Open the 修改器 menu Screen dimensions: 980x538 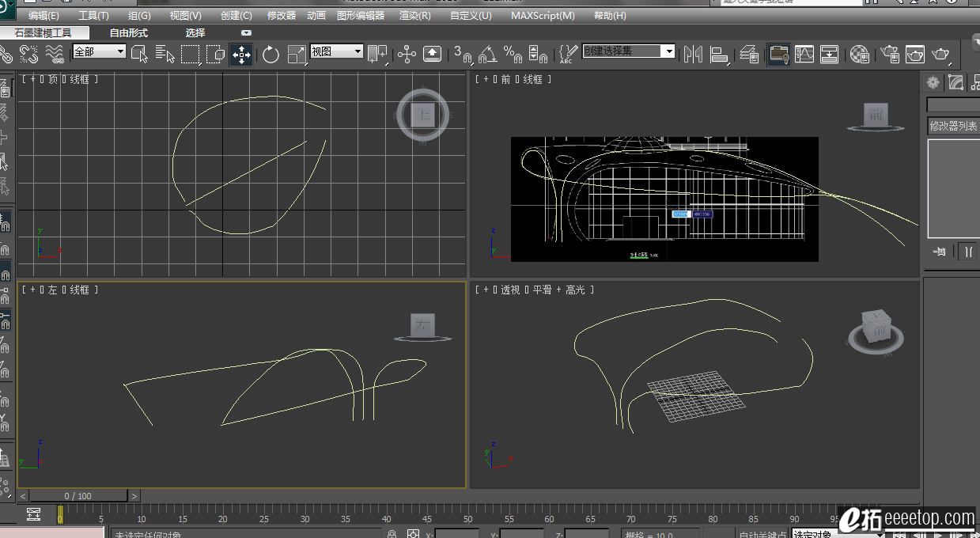281,15
